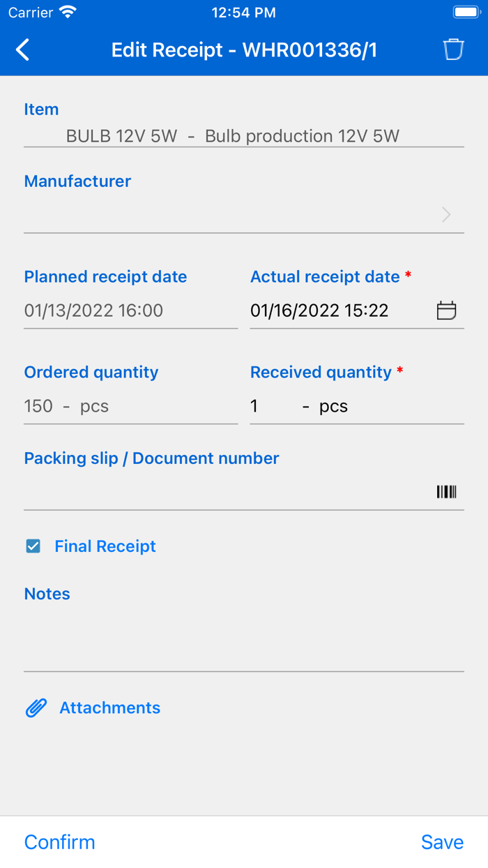488x868 pixels.
Task: Tap the Confirm button
Action: [x=59, y=842]
